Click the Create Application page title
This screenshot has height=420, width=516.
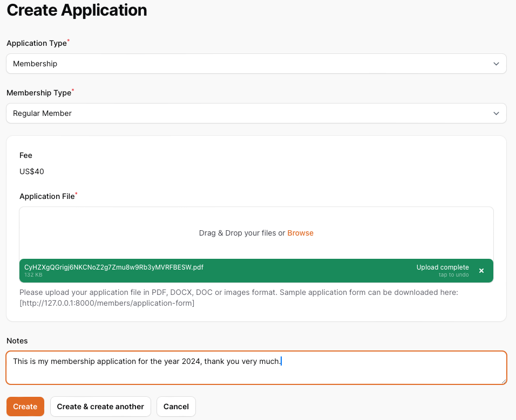[x=76, y=10]
